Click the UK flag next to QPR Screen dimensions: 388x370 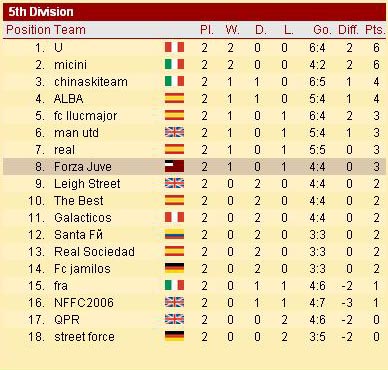coord(174,319)
